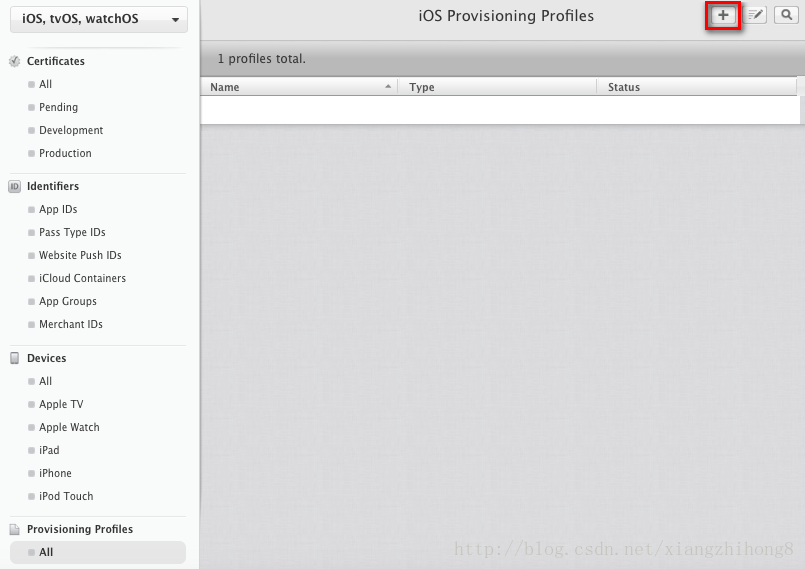
Task: Open Pass Type IDs
Action: click(x=72, y=233)
